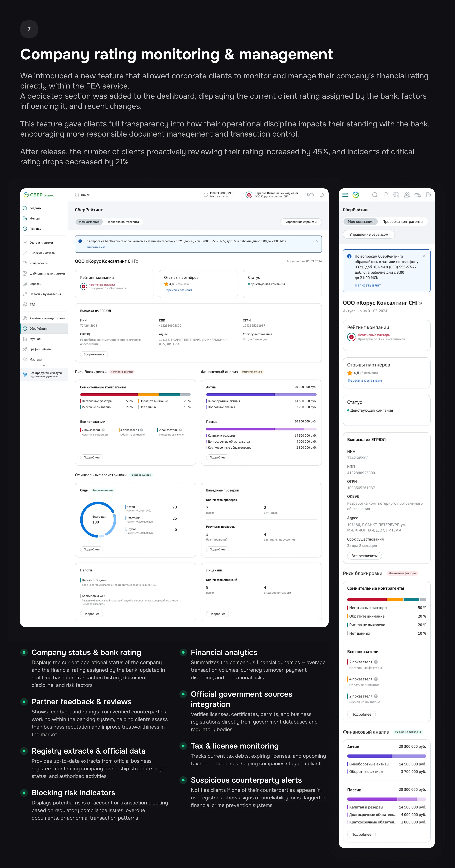Expand 'Все реквизиты' in desktop ЕГРЮЛ card

point(94,354)
